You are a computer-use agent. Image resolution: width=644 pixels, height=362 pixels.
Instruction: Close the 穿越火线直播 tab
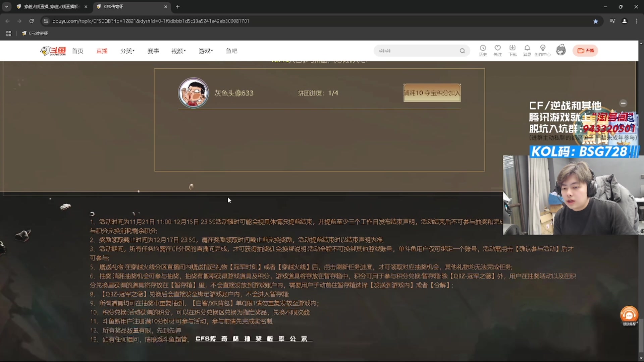(86, 7)
